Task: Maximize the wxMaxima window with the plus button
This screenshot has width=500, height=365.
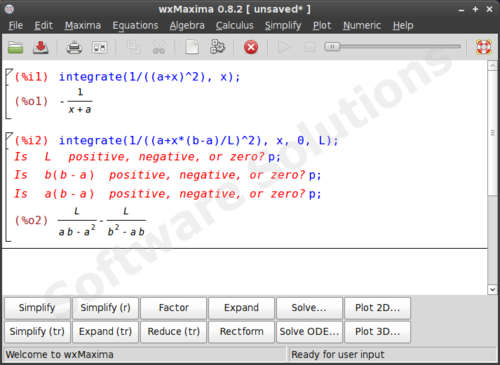Action: tap(475, 9)
